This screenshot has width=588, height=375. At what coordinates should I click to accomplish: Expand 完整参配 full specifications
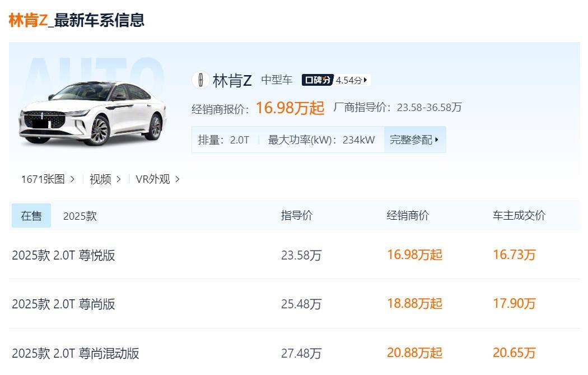point(414,140)
